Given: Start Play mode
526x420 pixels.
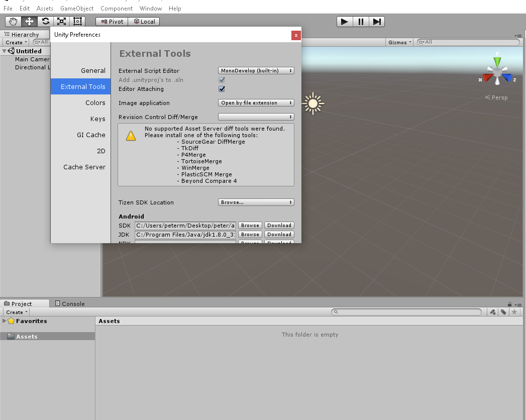Looking at the screenshot, I should [x=345, y=22].
